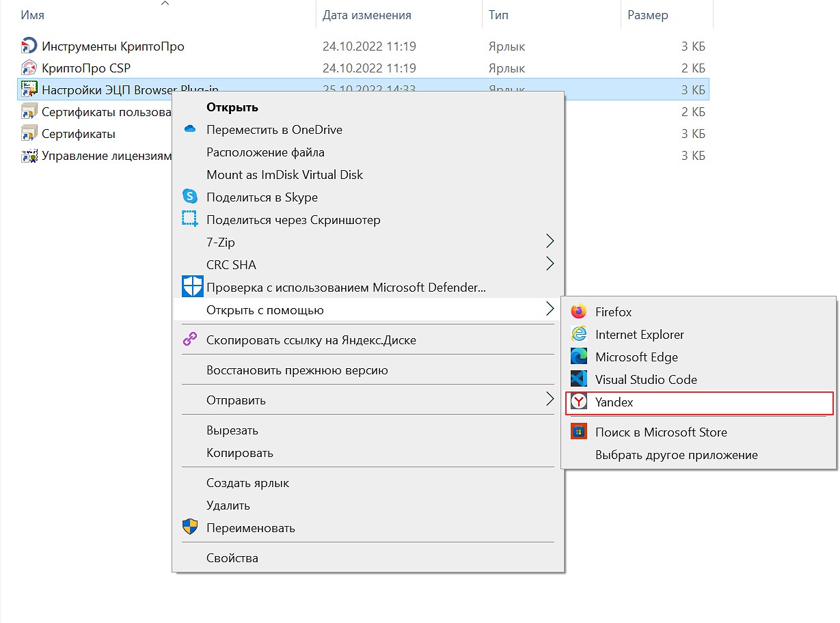This screenshot has height=623, width=840.
Task: Click Ярлык type of КриптоПро CSP
Action: 506,68
